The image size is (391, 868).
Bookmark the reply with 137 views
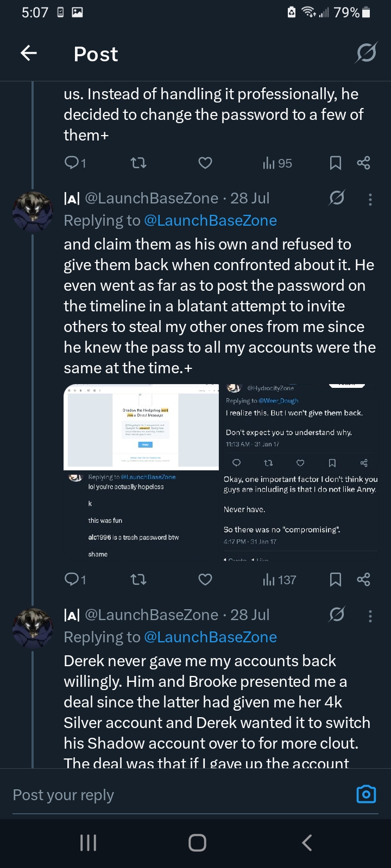336,579
